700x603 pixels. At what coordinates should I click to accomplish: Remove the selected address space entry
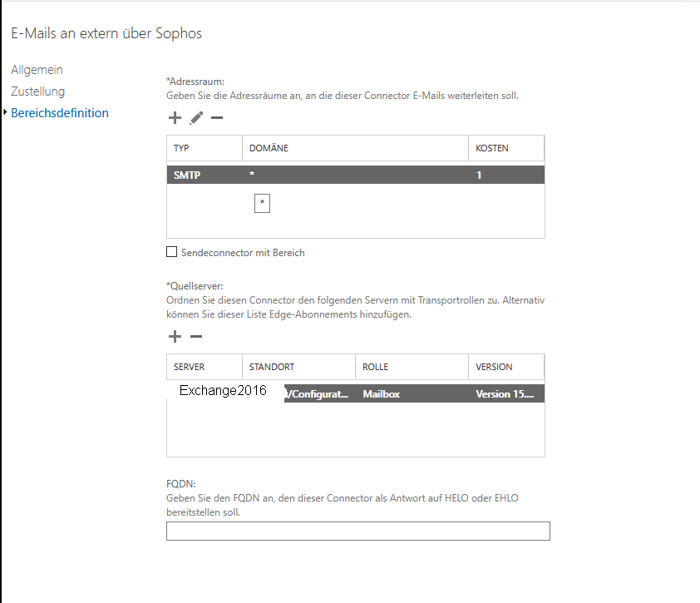click(217, 118)
